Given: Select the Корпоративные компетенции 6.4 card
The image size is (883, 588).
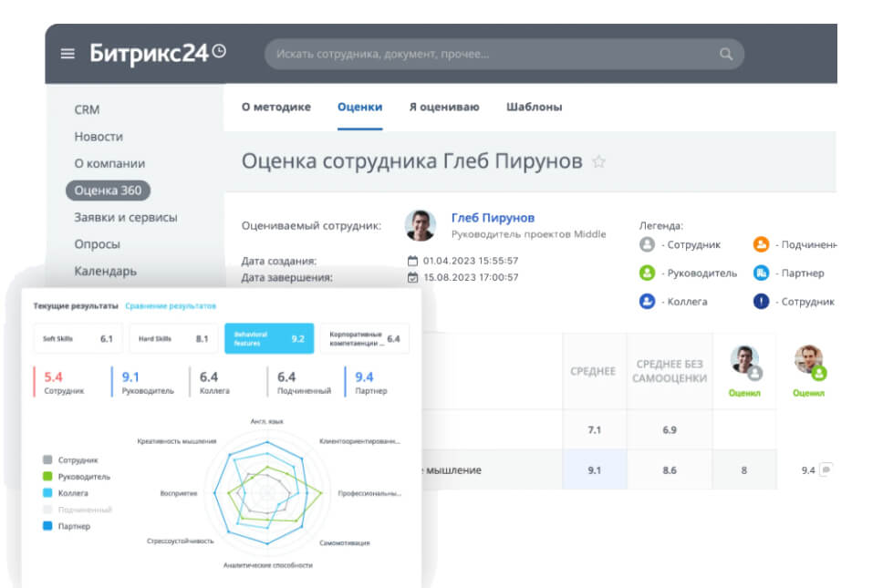Looking at the screenshot, I should click(365, 339).
